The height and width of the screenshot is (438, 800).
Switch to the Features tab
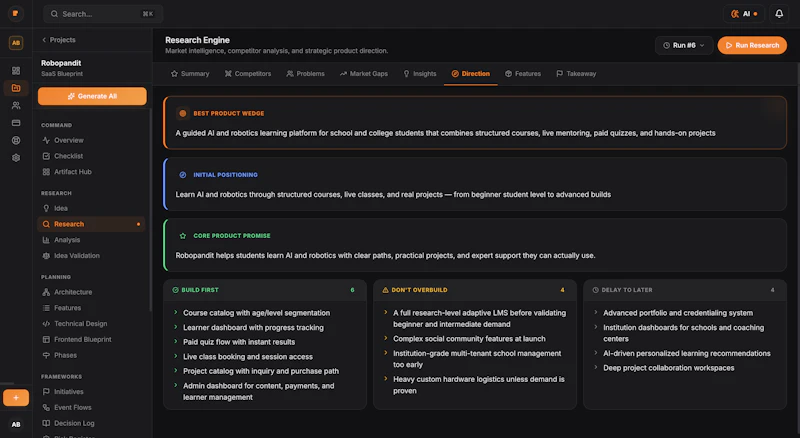point(523,74)
